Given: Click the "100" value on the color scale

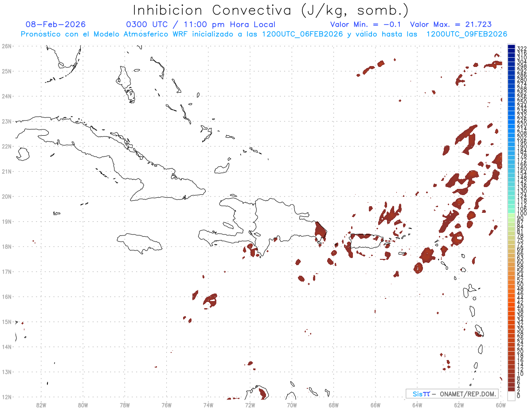Looking at the screenshot, I should [x=522, y=214].
